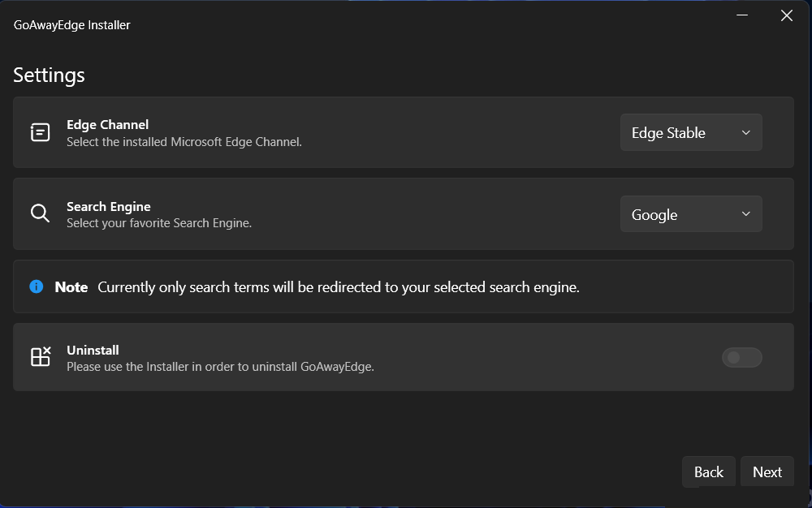
Task: Click the 'Select your favorite Search Engine' description
Action: click(159, 223)
